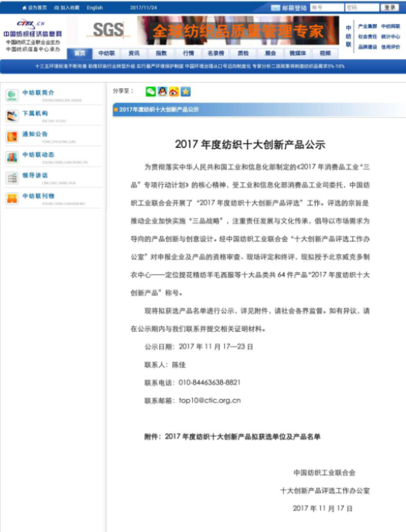Select the 指数 navigation tab
The width and height of the screenshot is (406, 532).
point(162,53)
